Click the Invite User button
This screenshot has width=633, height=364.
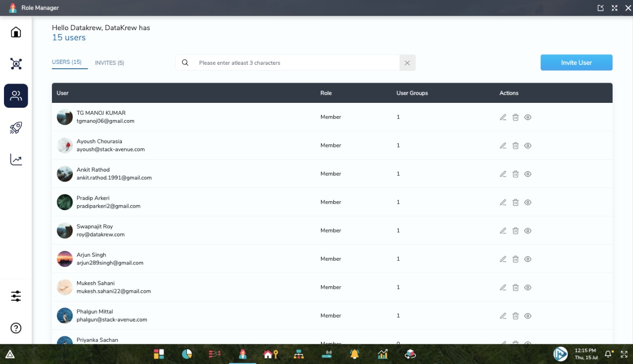coord(576,62)
